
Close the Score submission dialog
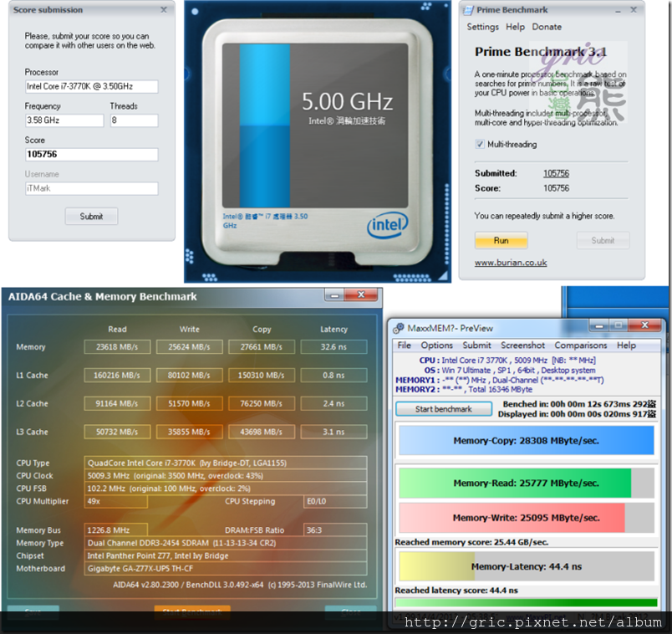click(x=164, y=10)
